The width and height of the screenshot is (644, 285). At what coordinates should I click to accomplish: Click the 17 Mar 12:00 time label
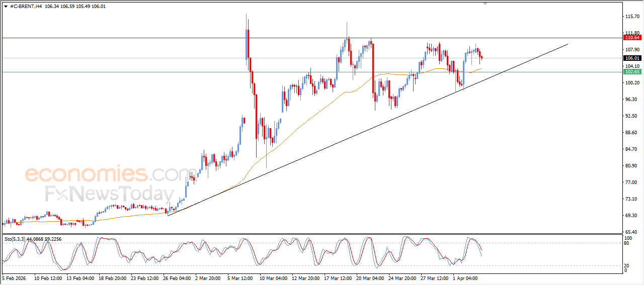point(338,277)
